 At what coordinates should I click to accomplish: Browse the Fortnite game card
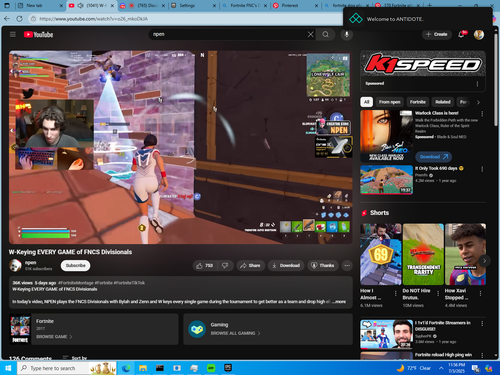[x=94, y=329]
